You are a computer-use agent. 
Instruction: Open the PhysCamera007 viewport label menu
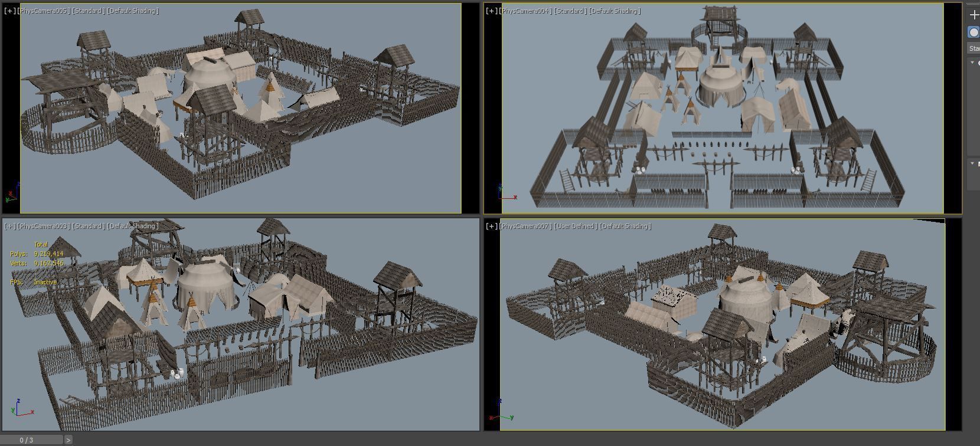click(525, 226)
